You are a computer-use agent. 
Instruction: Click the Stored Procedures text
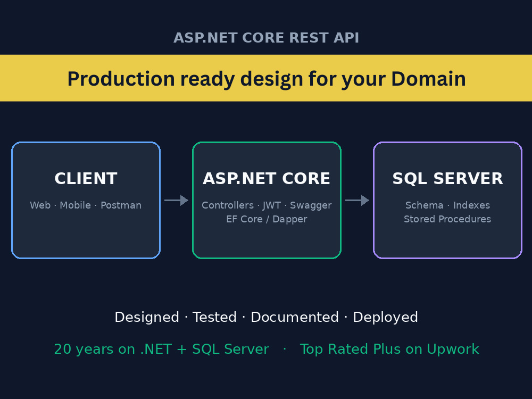(x=447, y=219)
